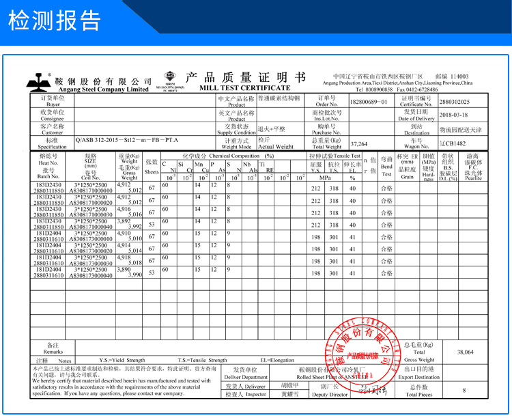Click total gross weight 38,064
The image size is (512, 420).
[x=466, y=352]
